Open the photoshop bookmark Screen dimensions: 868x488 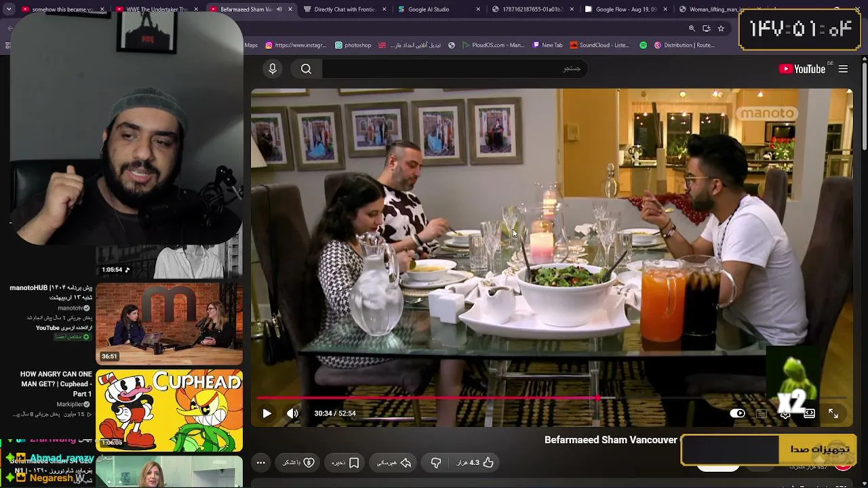coord(353,45)
